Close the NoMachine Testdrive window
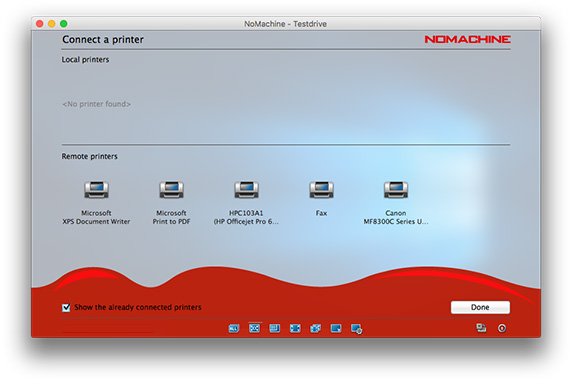The height and width of the screenshot is (379, 569). [40, 24]
